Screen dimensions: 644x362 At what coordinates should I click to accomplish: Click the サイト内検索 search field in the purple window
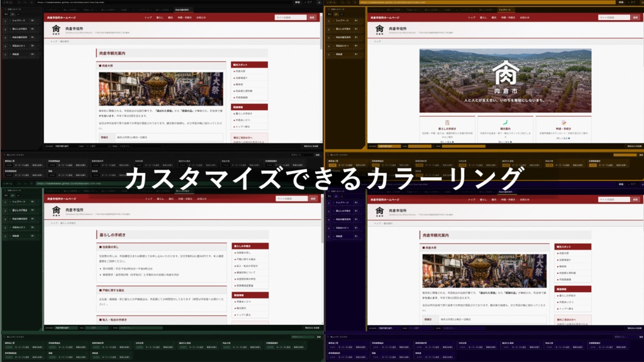coord(614,199)
